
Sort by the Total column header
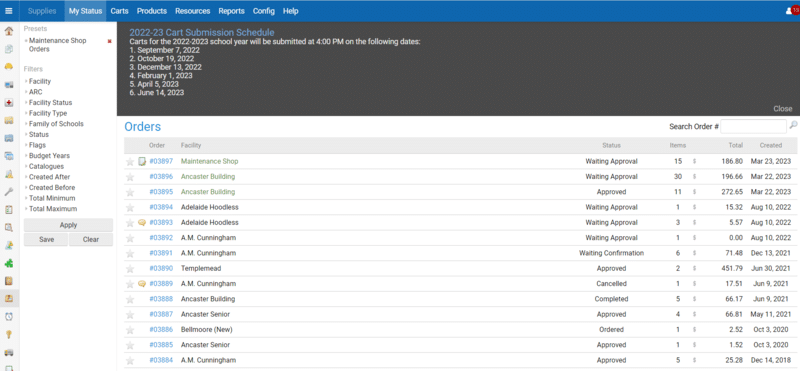click(x=736, y=145)
